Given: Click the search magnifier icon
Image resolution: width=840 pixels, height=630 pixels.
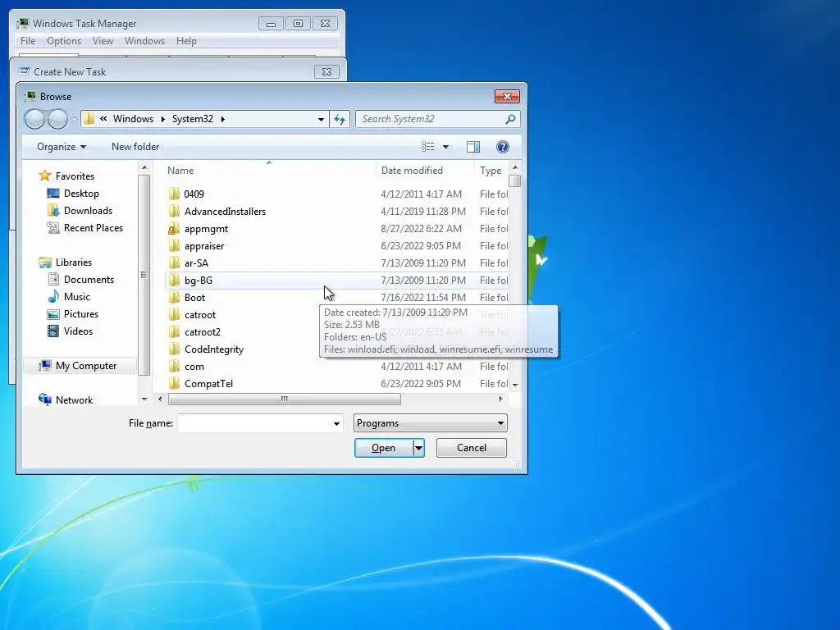Looking at the screenshot, I should tap(510, 119).
